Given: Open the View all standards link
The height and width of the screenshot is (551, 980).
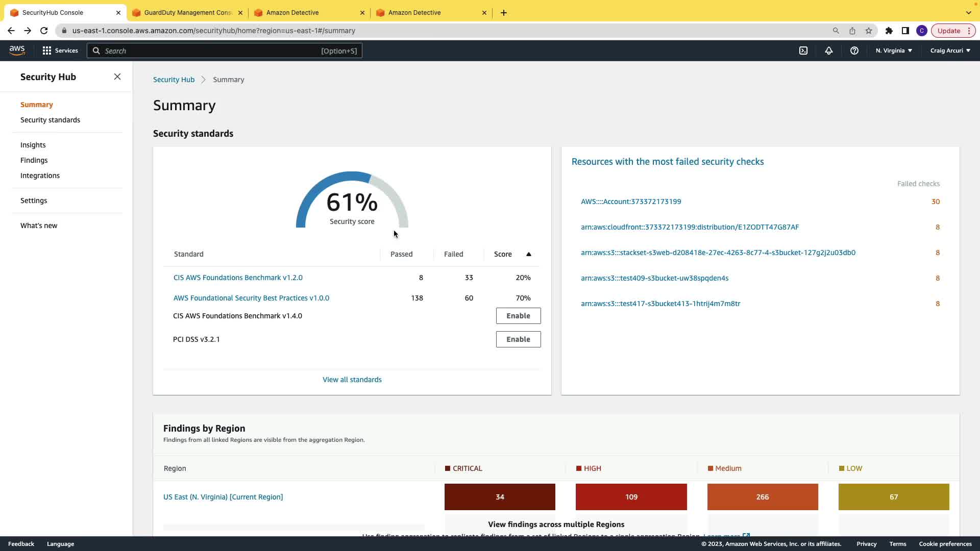Looking at the screenshot, I should [x=352, y=380].
